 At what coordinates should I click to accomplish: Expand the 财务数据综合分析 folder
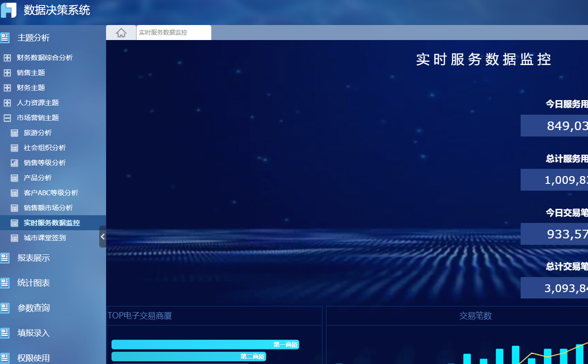coord(7,58)
